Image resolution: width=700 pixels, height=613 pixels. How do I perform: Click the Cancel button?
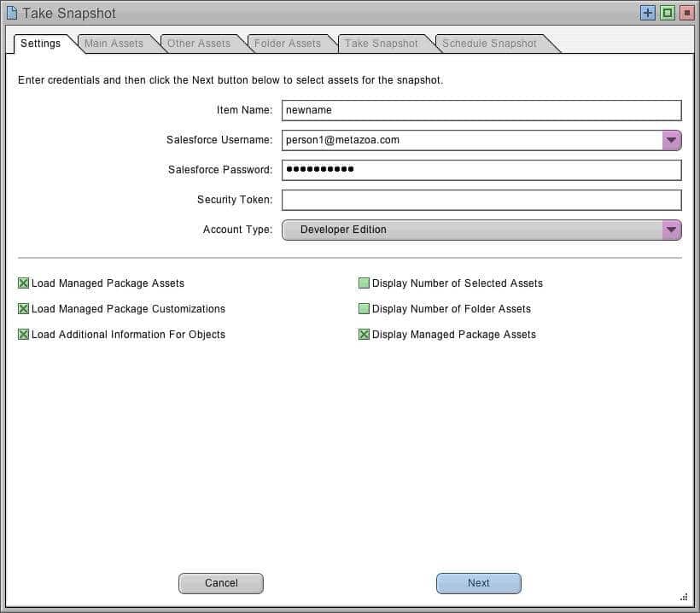tap(221, 583)
